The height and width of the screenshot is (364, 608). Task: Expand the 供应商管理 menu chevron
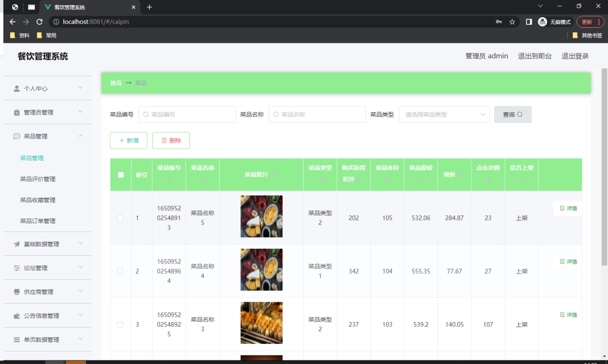pos(80,291)
